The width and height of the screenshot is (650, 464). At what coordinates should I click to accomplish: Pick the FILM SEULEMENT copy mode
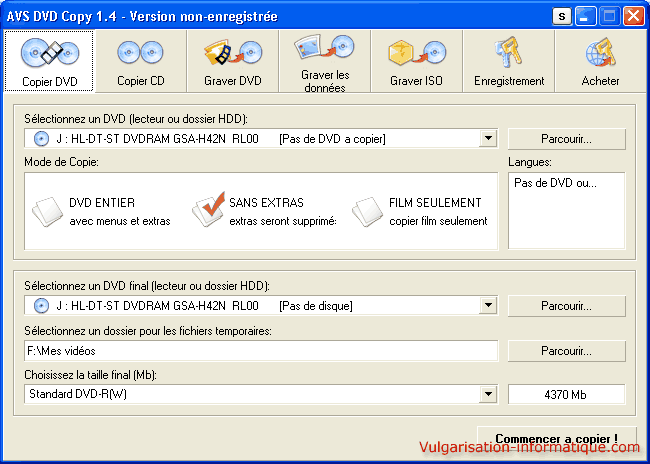coord(420,211)
